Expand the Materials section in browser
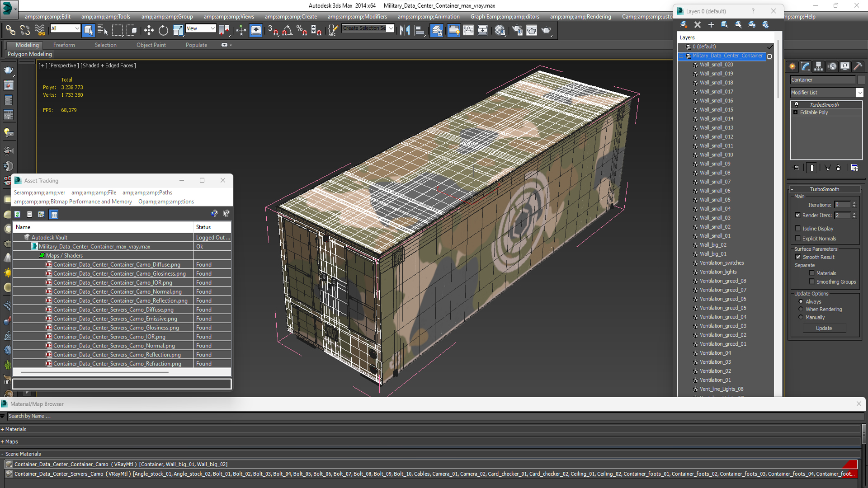Screen dimensions: 868x488 pos(2,429)
